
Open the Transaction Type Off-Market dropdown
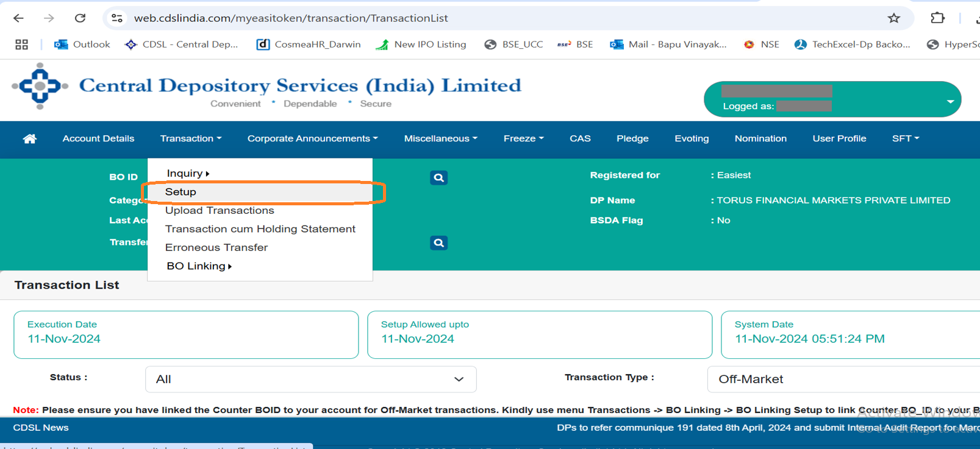[842, 380]
